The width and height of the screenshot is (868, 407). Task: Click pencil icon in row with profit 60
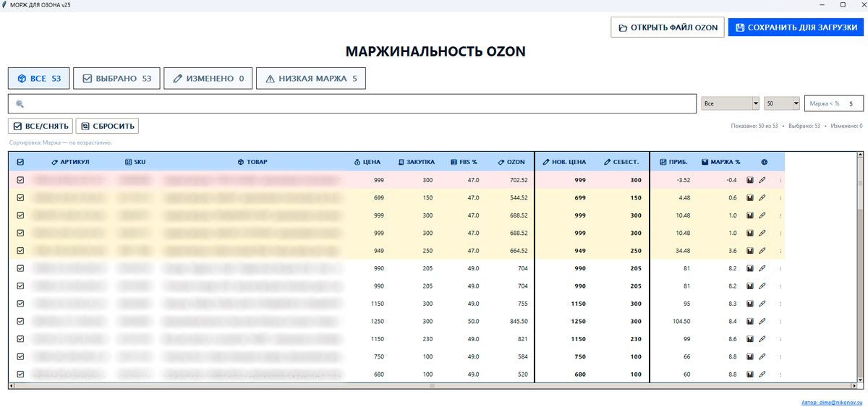click(x=762, y=374)
